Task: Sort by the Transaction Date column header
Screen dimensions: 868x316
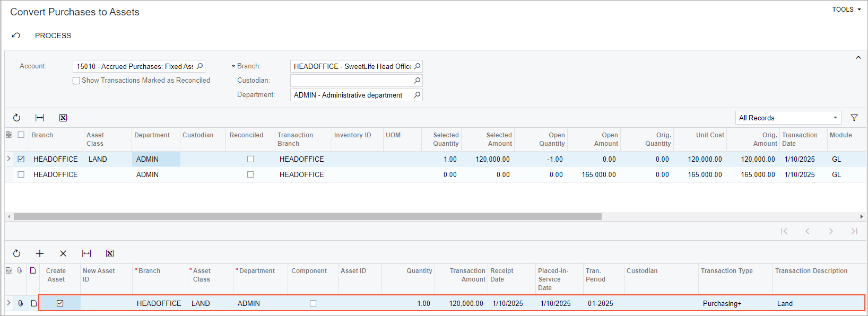Action: click(x=799, y=139)
